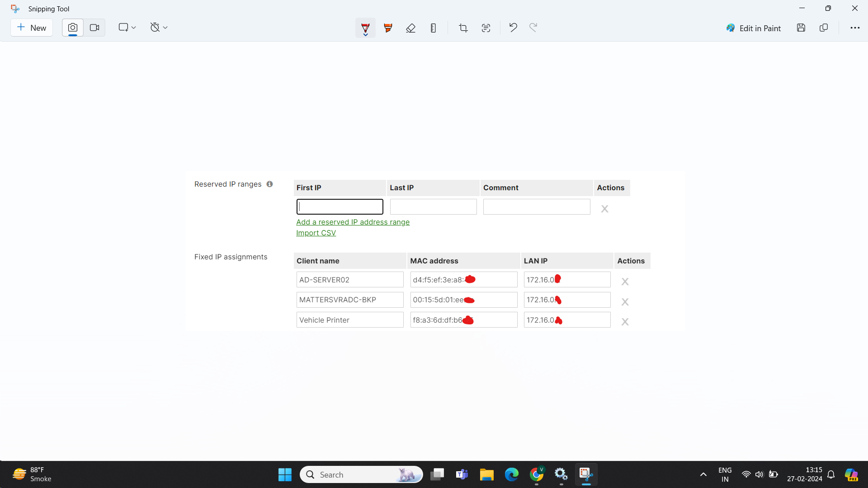Click the video record button

coord(94,28)
